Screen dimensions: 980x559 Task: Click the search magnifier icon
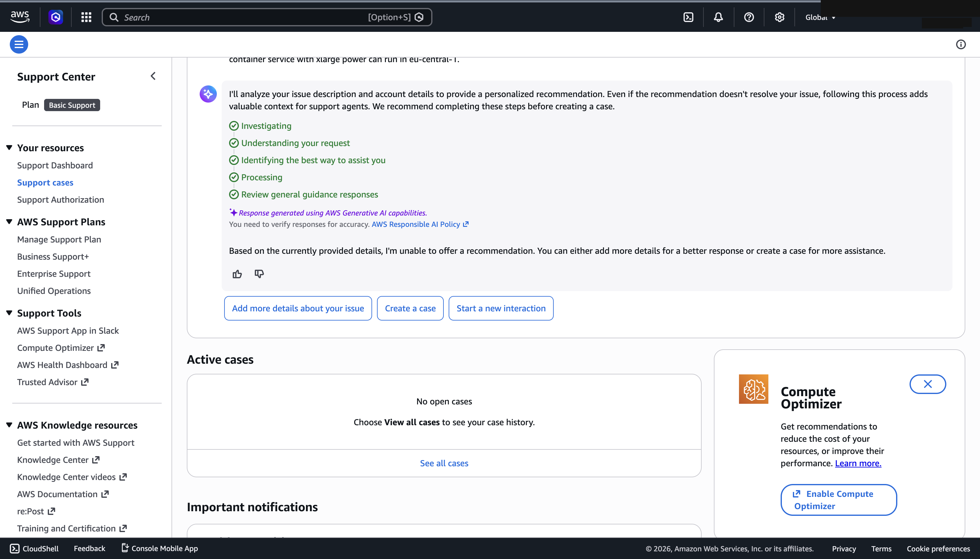coord(114,17)
